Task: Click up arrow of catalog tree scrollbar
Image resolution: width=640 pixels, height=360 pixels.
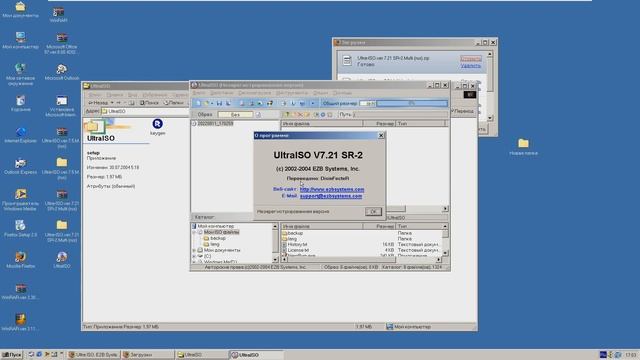Action: (x=275, y=226)
